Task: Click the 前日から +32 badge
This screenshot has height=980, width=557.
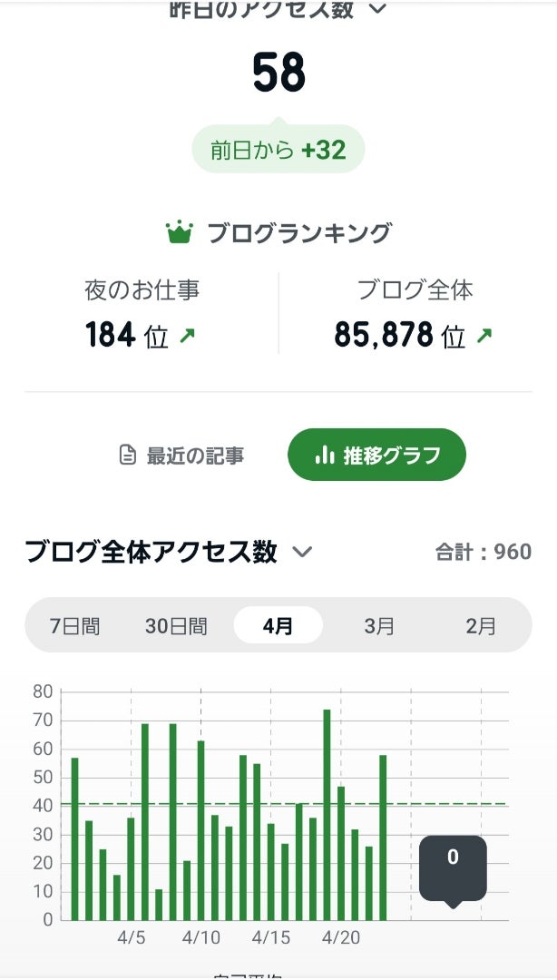Action: coord(278,150)
